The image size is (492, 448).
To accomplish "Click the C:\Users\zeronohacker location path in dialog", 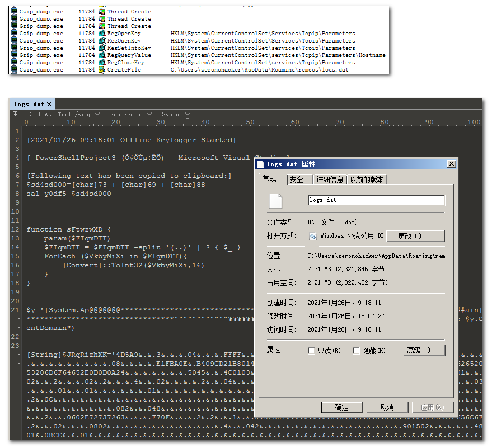I will point(376,256).
